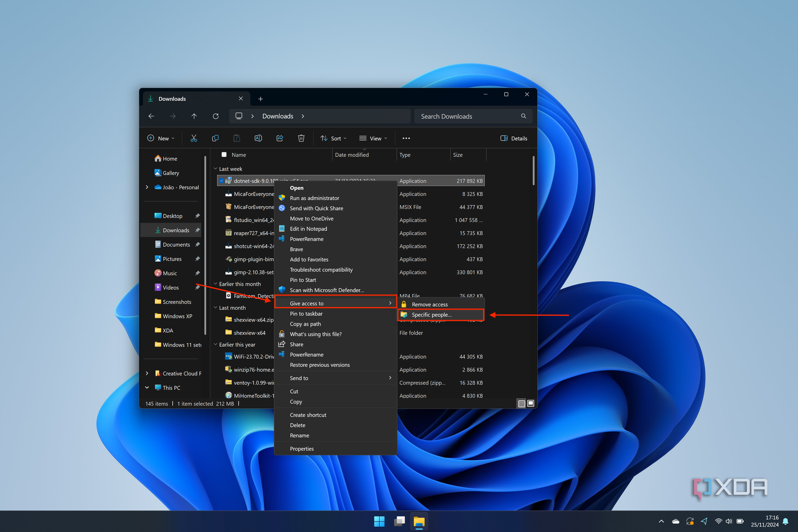Collapse the Earlier this month group
This screenshot has height=532, width=798.
tap(216, 284)
